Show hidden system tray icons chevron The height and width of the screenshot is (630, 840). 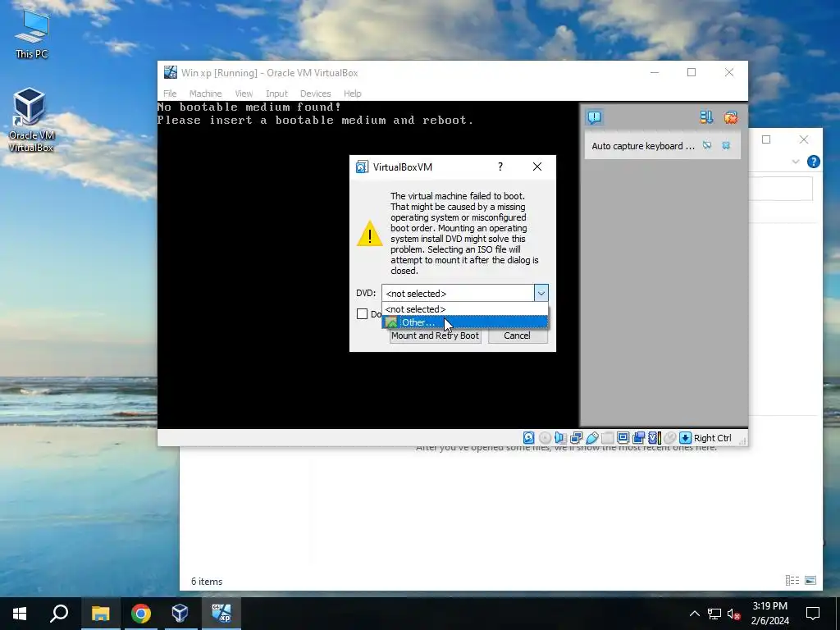click(x=694, y=614)
